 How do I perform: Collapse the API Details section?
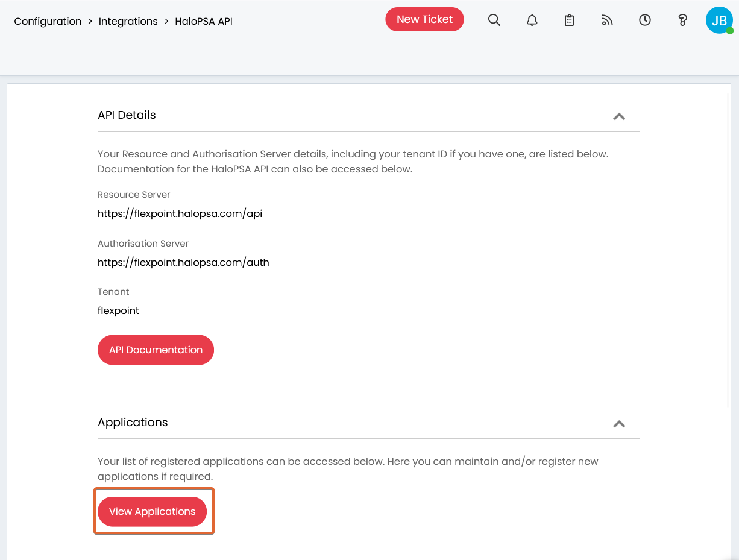pos(619,116)
